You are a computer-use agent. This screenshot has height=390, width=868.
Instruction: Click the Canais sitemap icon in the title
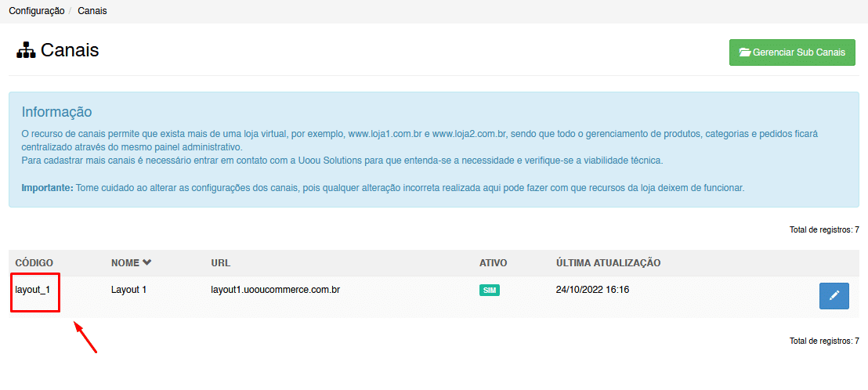click(26, 51)
